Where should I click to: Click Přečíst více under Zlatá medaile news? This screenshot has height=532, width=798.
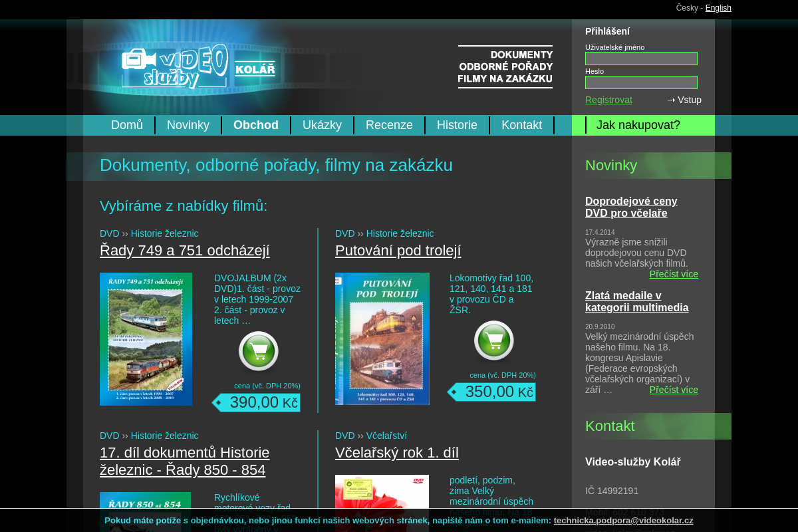pyautogui.click(x=674, y=390)
